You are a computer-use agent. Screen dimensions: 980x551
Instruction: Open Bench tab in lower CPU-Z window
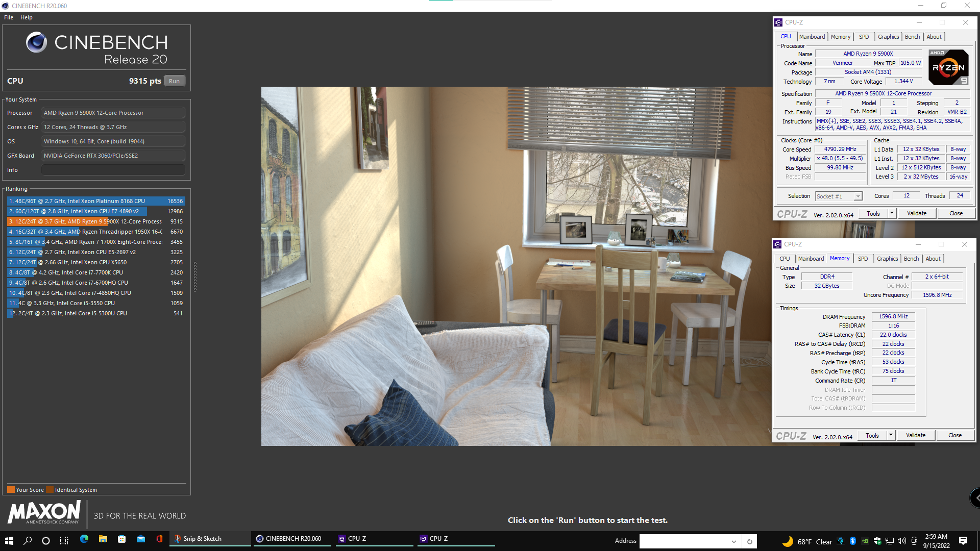pos(911,259)
